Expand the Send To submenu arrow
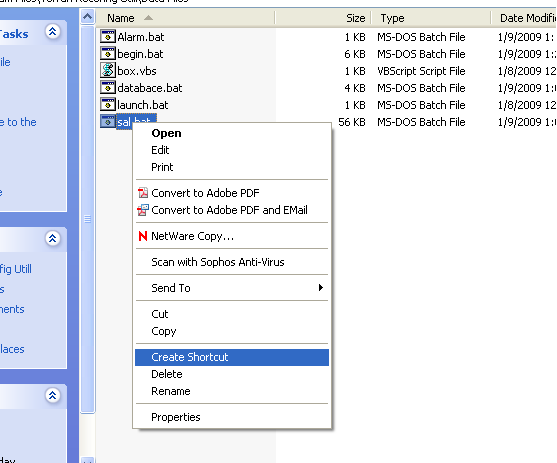557x463 pixels. pyautogui.click(x=321, y=287)
